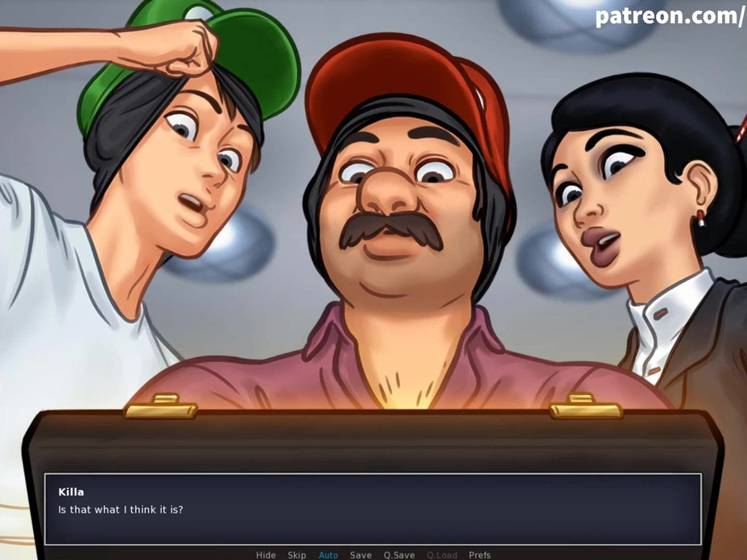747x560 pixels.
Task: Open Prefs settings menu
Action: click(480, 555)
